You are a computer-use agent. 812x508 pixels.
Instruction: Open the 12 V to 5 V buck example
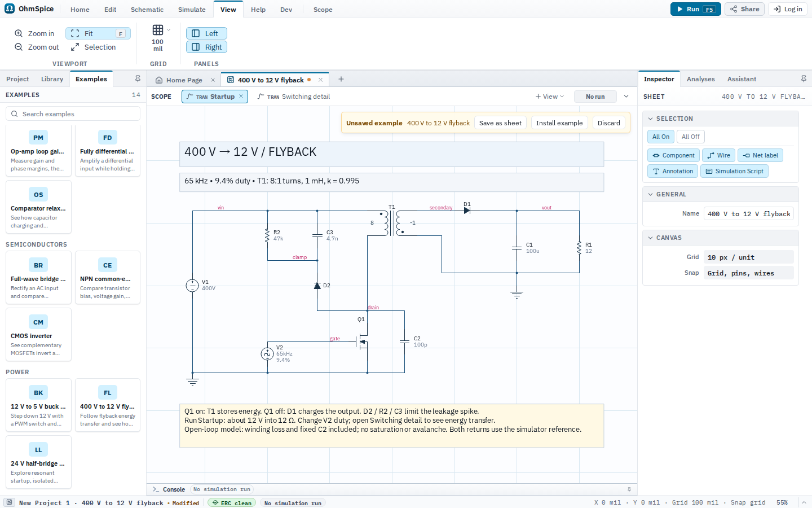[38, 405]
